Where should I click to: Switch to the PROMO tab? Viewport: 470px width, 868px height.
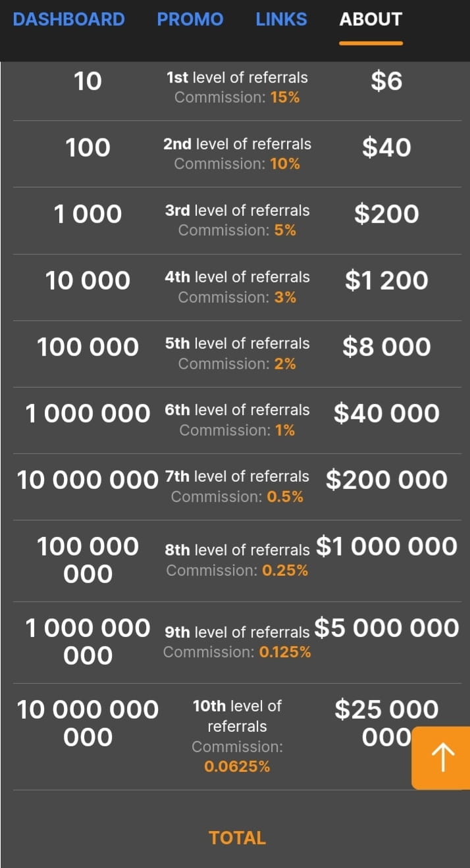(x=190, y=19)
